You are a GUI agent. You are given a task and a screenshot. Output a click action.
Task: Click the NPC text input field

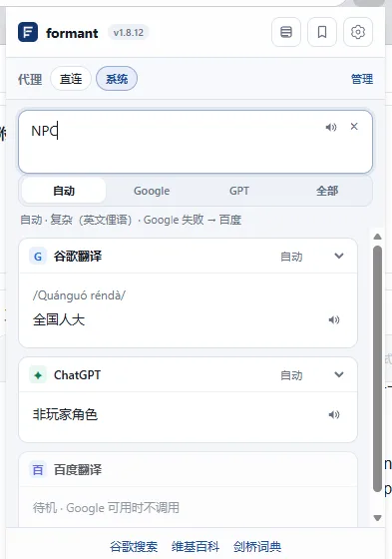tap(196, 142)
